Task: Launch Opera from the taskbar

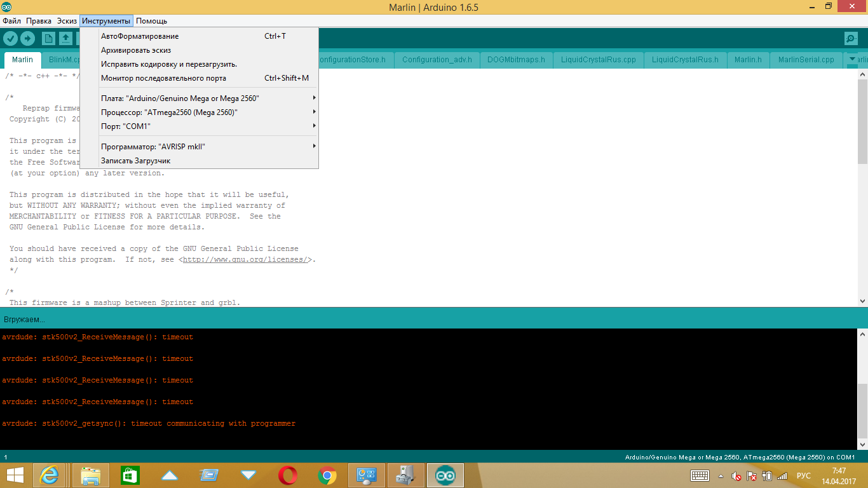Action: [x=288, y=475]
